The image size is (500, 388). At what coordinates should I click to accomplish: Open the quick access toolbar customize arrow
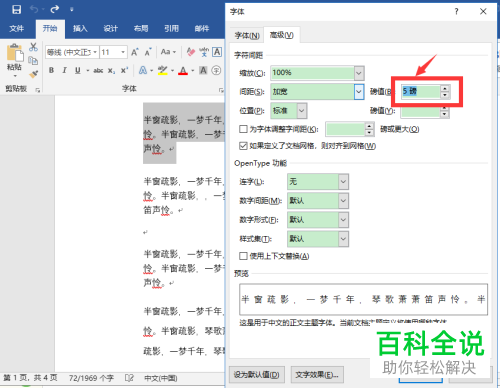(71, 10)
